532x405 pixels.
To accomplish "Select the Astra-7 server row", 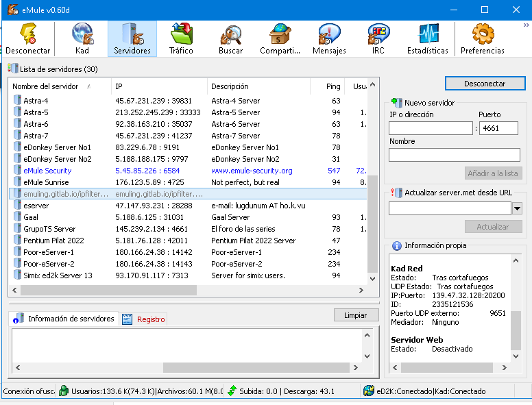I will click(x=189, y=135).
